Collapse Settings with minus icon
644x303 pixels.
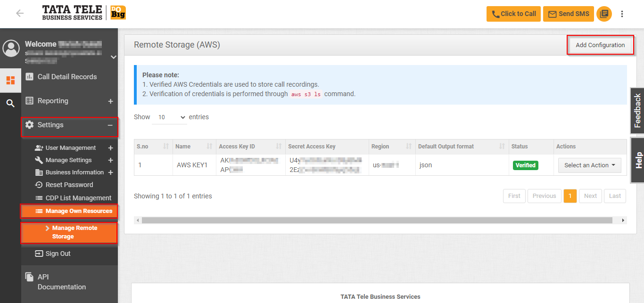click(110, 125)
